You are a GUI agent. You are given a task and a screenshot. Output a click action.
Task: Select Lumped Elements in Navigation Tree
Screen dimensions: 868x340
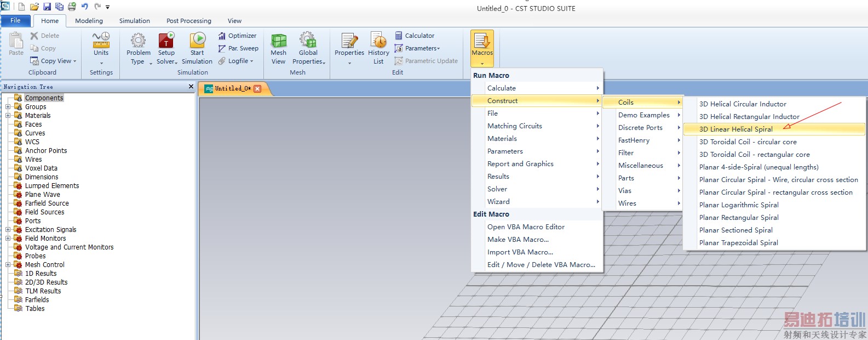pos(52,186)
